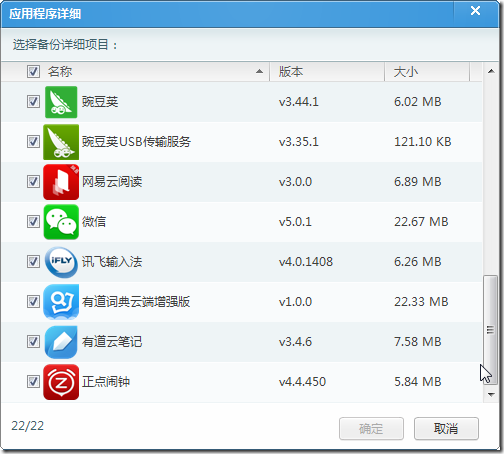
Task: Click the 网易云阅读 red app icon
Action: point(61,182)
